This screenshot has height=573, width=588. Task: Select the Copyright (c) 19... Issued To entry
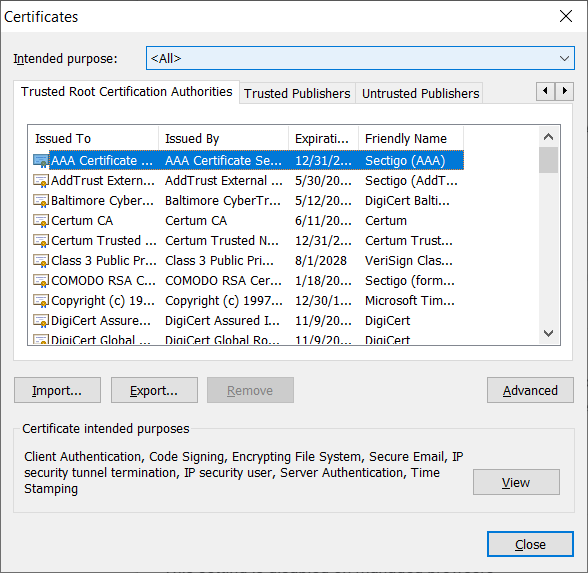[103, 301]
